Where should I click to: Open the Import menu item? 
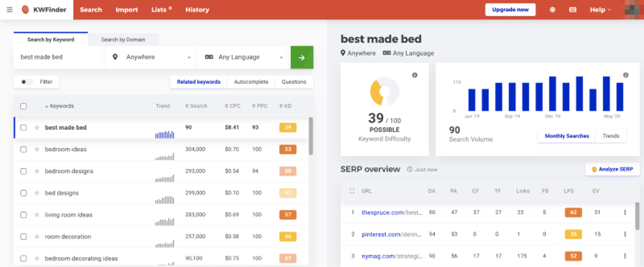pos(126,10)
